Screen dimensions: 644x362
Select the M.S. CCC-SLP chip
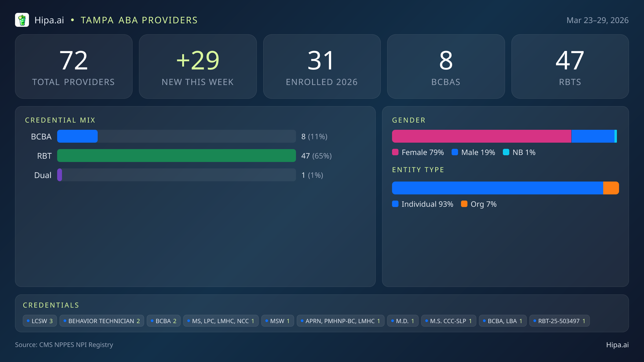coord(448,321)
